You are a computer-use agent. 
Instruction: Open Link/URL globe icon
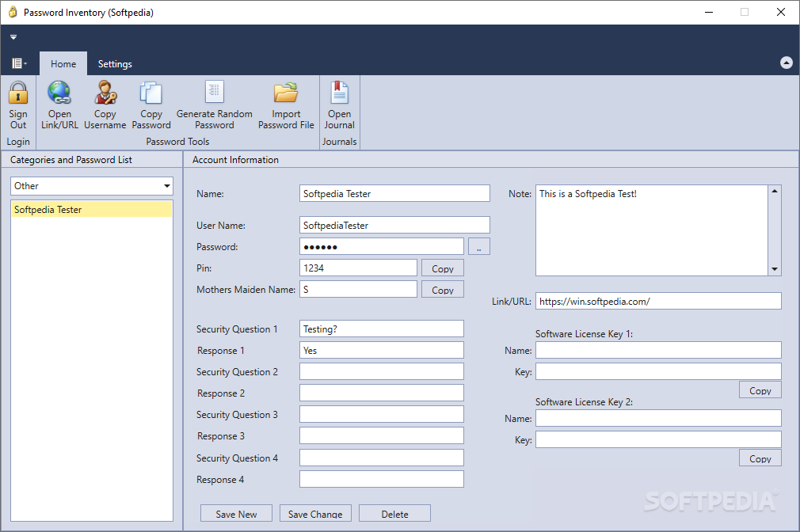[59, 93]
